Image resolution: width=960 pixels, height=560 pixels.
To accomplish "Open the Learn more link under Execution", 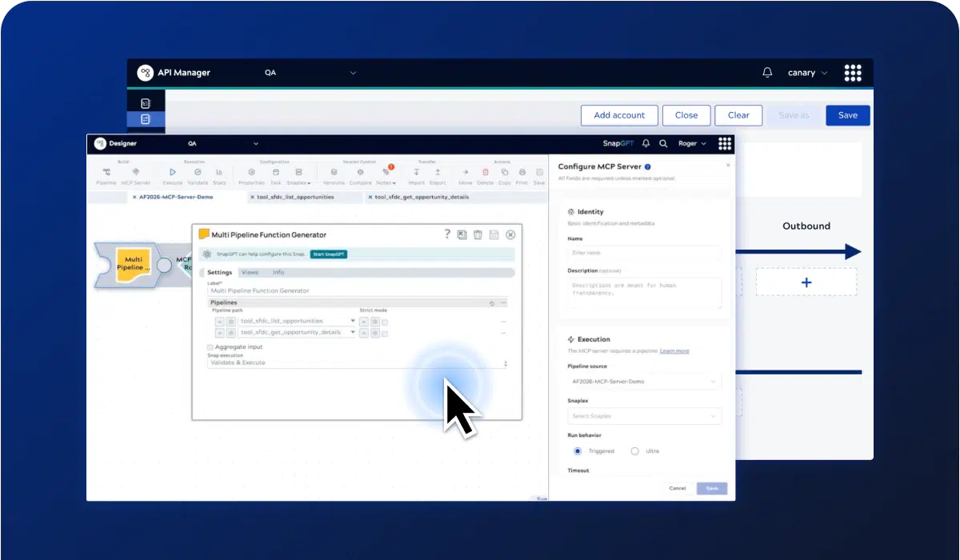I will pos(674,351).
